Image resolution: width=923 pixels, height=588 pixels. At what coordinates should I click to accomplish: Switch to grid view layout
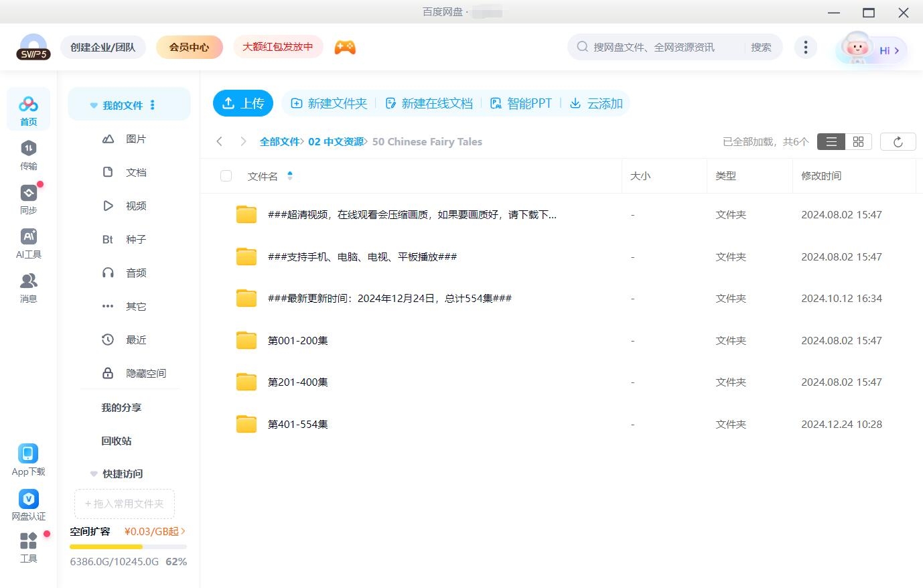tap(857, 141)
